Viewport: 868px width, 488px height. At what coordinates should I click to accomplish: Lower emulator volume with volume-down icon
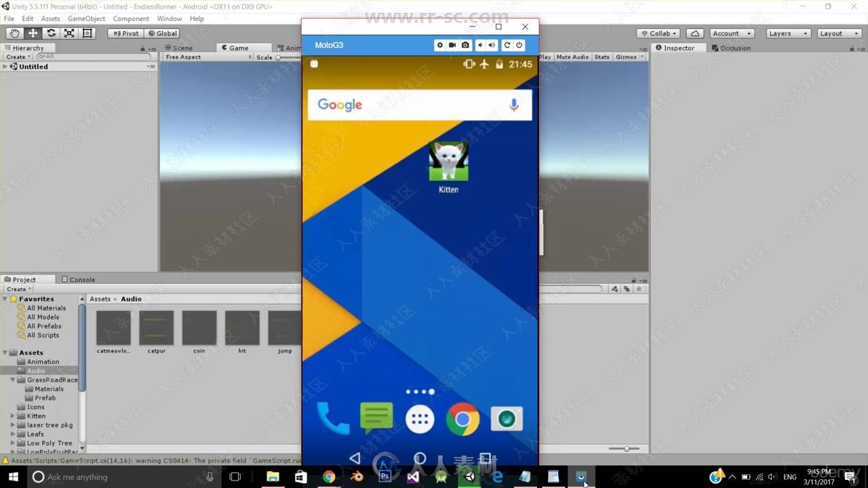[x=480, y=45]
